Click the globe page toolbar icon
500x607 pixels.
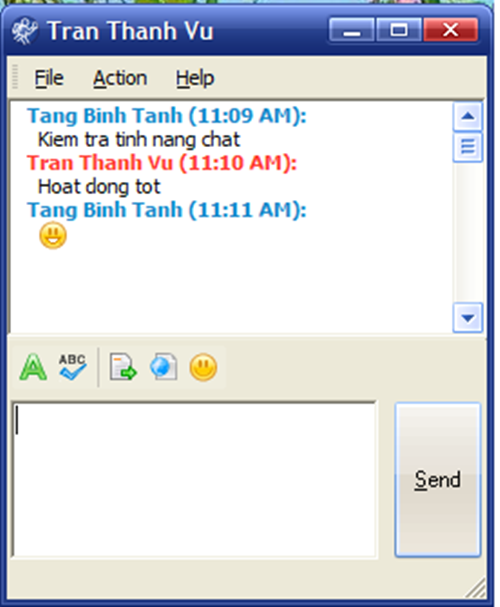163,367
